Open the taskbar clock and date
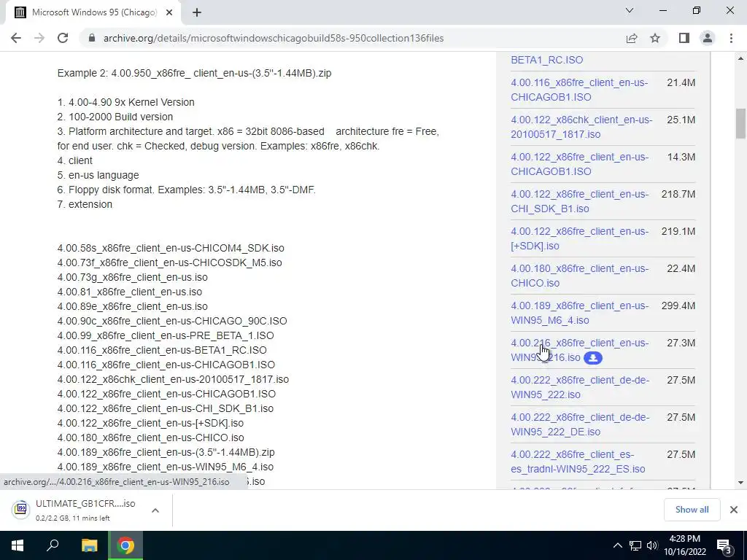 (x=684, y=545)
